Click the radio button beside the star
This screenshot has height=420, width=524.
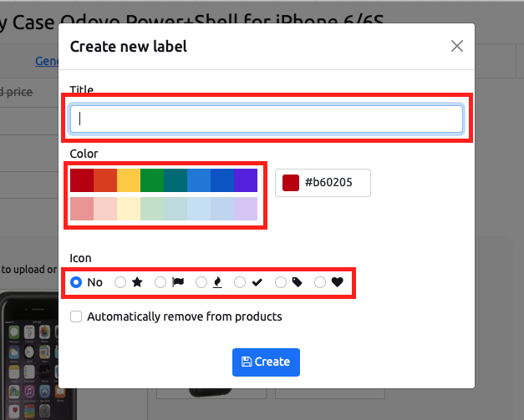[120, 282]
